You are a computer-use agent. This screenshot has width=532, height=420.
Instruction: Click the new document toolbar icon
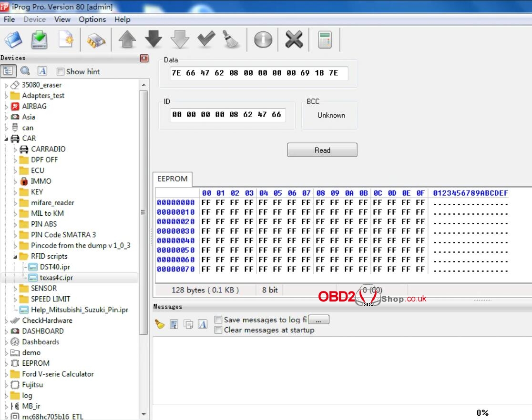[66, 40]
